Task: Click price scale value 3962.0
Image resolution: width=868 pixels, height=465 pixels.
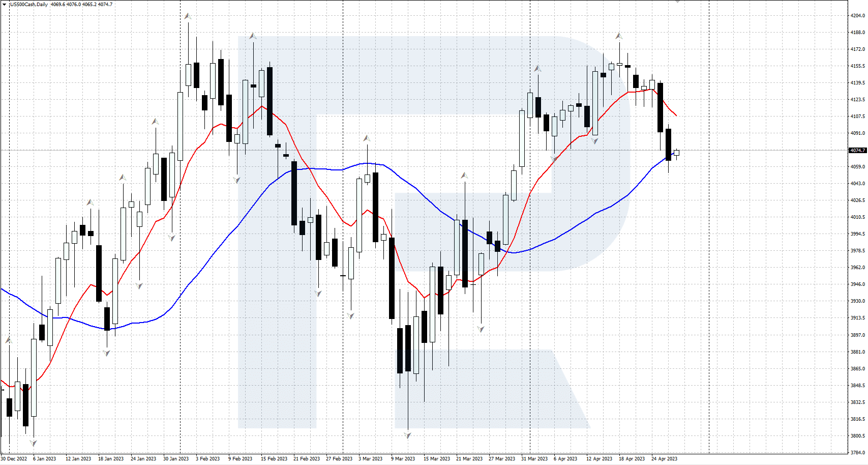Action: (858, 268)
